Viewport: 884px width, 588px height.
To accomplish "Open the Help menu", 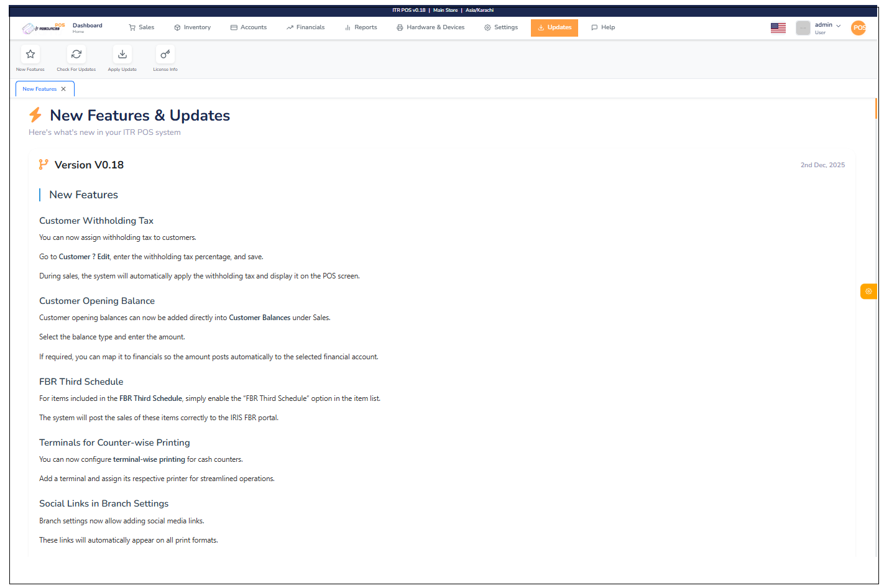I will coord(603,27).
